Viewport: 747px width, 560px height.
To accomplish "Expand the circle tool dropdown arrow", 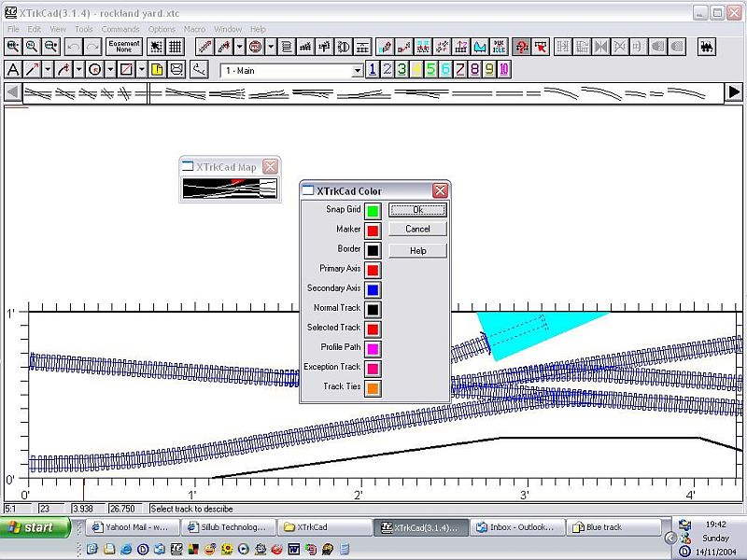I will pyautogui.click(x=109, y=69).
